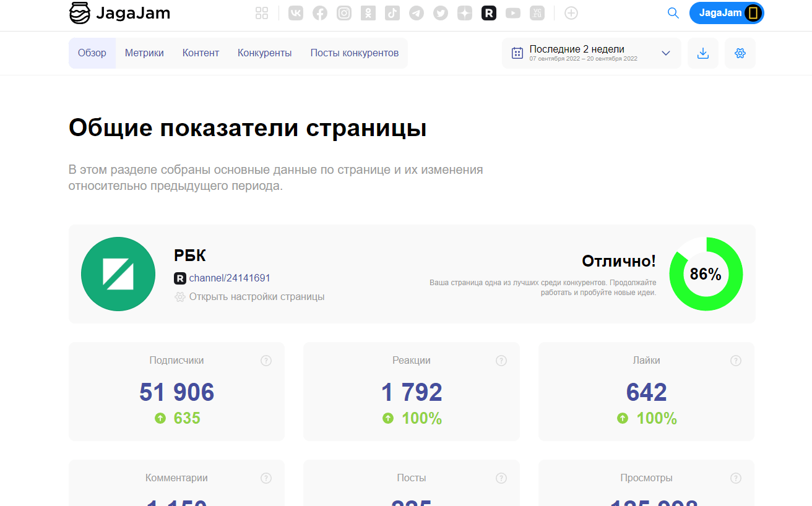Viewport: 812px width, 506px height.
Task: Select the Отлично! rating label
Action: [619, 261]
